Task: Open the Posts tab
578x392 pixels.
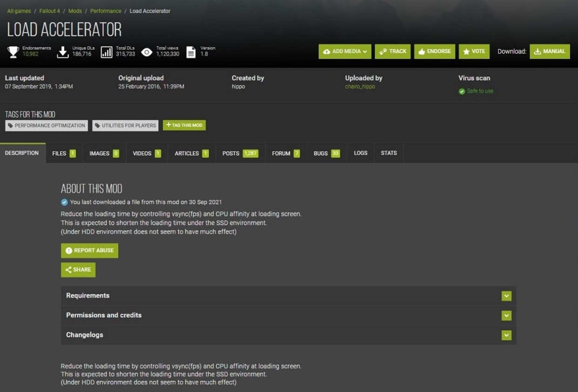Action: (240, 153)
